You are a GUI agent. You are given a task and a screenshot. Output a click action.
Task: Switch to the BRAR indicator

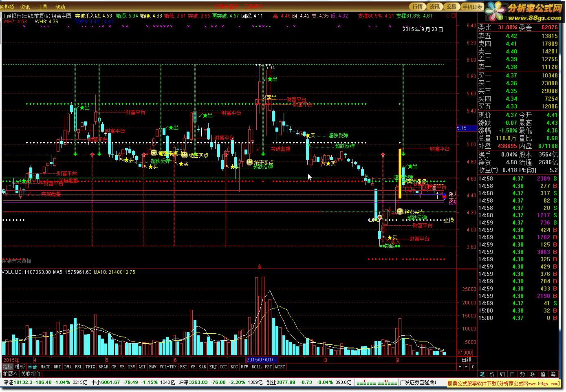(x=104, y=367)
